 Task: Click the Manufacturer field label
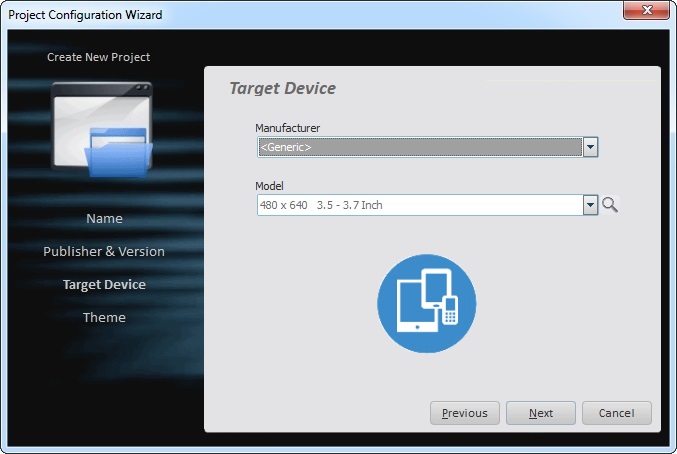[x=287, y=128]
